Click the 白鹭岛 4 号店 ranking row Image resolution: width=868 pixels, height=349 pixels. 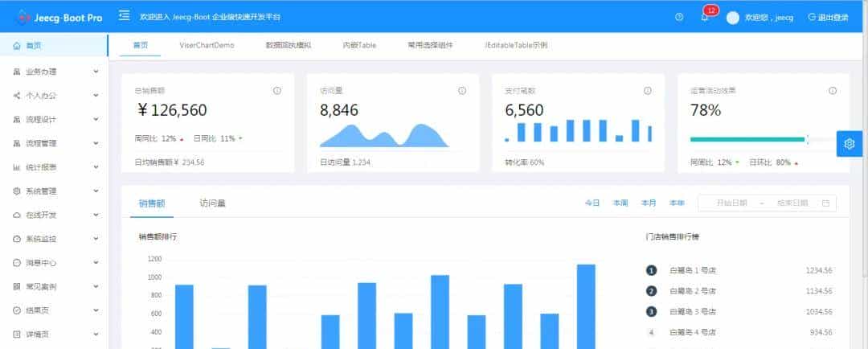point(739,332)
